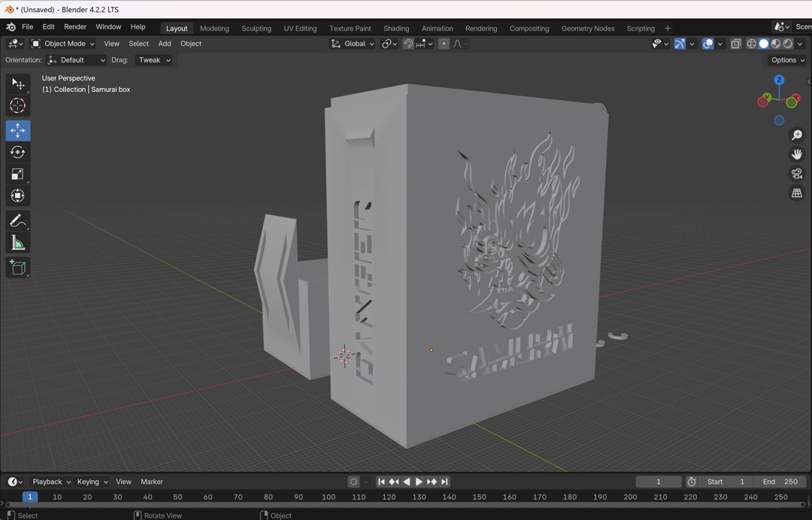
Task: Switch to orthographic grid view icon
Action: point(797,193)
